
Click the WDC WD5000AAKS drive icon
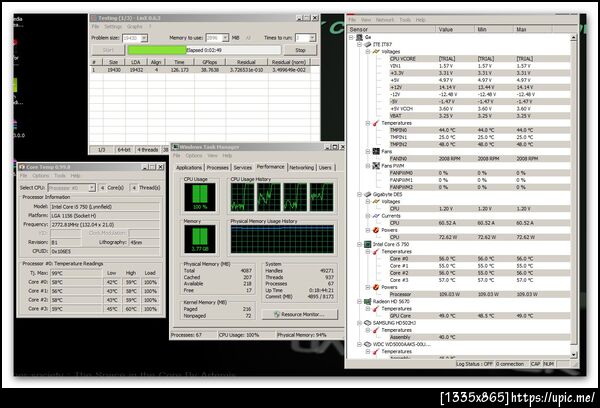[x=368, y=344]
